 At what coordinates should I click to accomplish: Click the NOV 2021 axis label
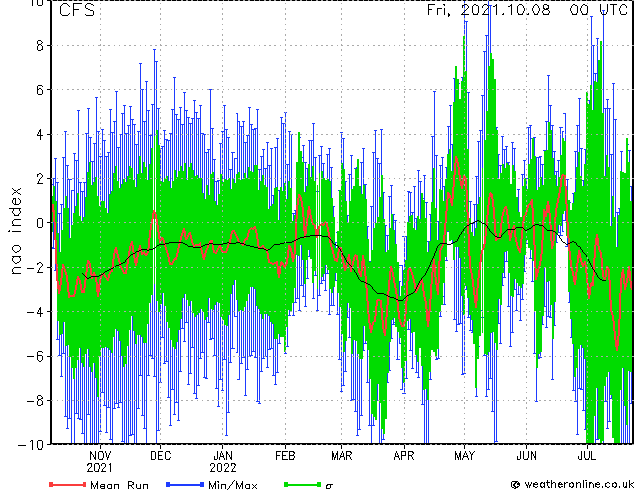99,462
